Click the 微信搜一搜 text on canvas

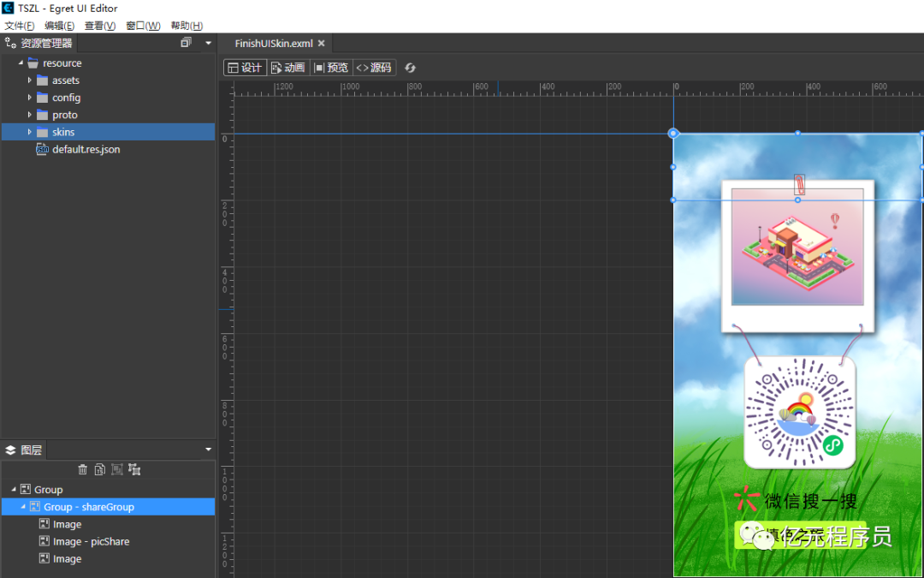[x=810, y=501]
